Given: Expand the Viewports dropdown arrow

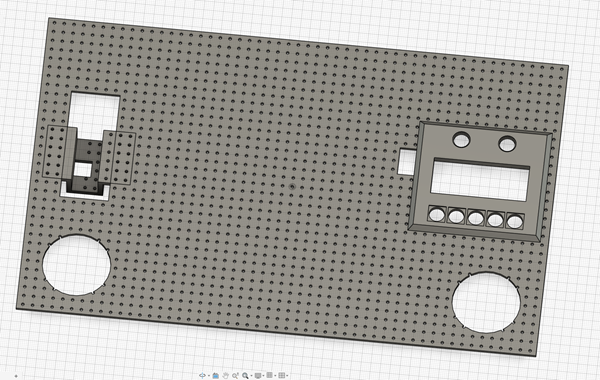Looking at the screenshot, I should [287, 375].
